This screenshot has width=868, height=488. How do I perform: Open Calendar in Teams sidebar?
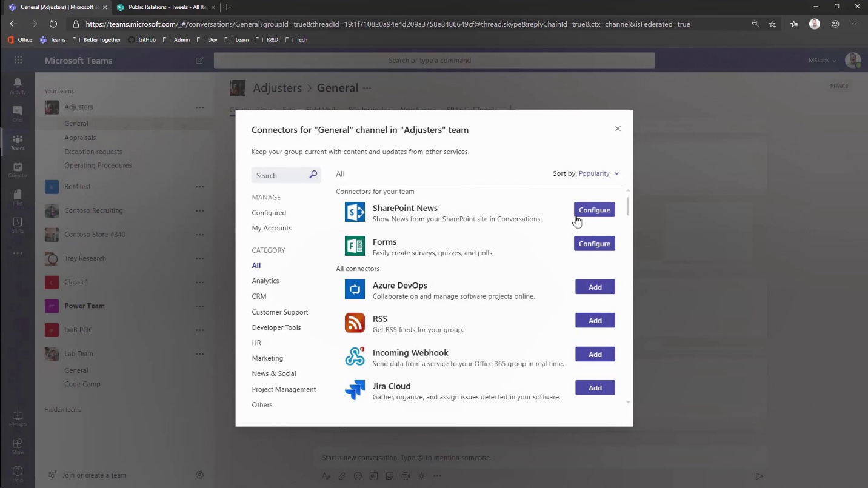coord(18,169)
